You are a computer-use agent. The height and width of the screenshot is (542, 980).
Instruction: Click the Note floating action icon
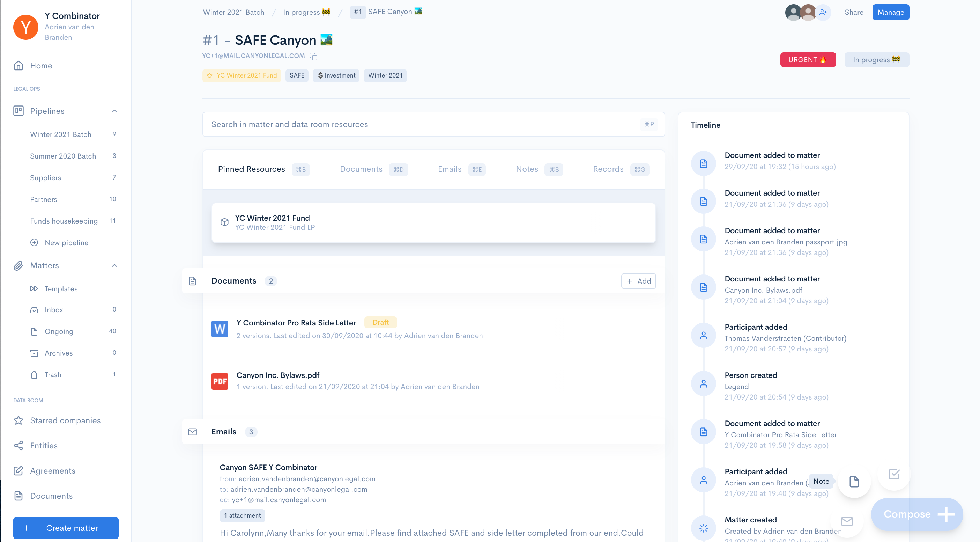854,482
